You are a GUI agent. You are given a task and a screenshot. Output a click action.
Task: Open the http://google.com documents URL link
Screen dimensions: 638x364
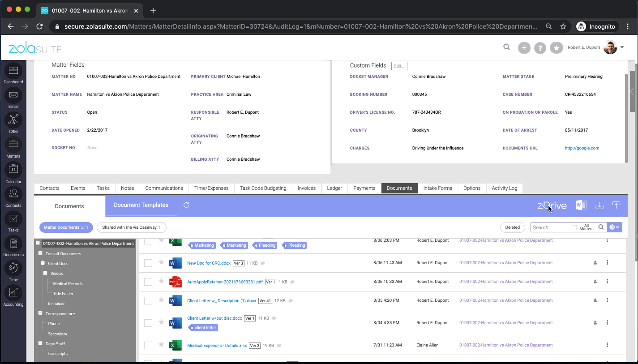click(582, 148)
